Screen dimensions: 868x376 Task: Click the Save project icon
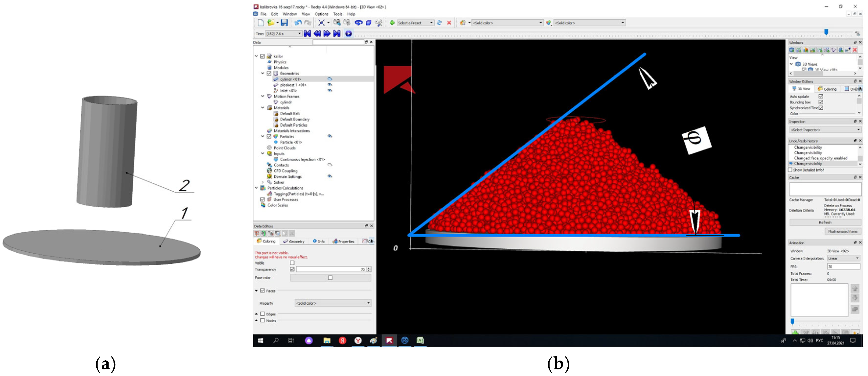coord(284,23)
